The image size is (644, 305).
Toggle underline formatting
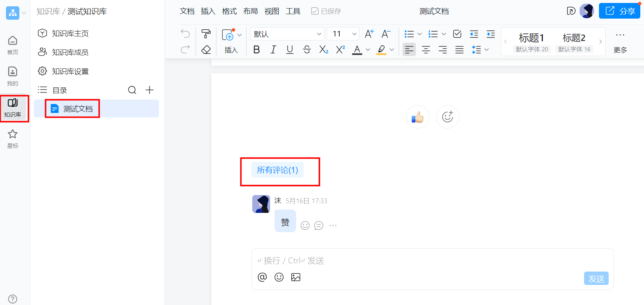click(290, 49)
